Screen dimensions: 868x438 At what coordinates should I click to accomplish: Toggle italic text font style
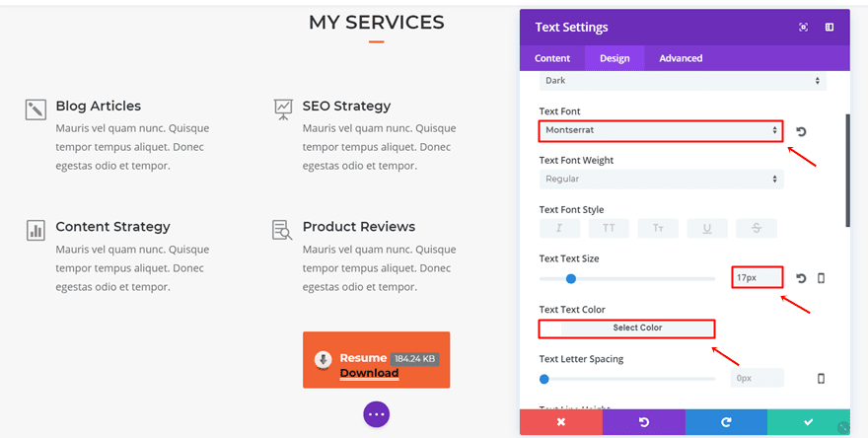click(559, 228)
